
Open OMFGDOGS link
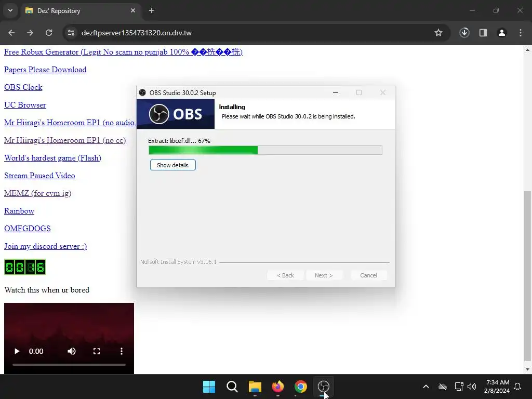tap(27, 229)
